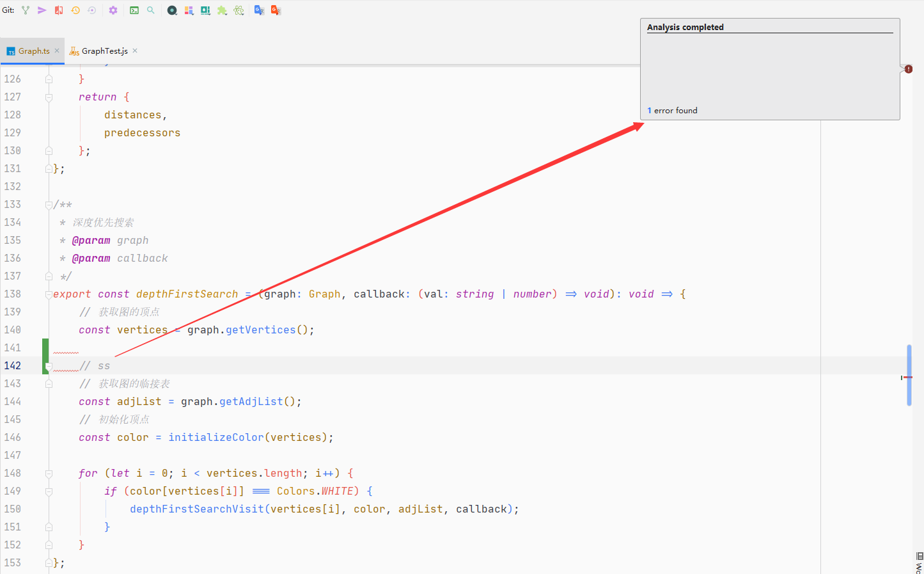Collapse the depthFirstSearch function fold at line 138

[49, 294]
